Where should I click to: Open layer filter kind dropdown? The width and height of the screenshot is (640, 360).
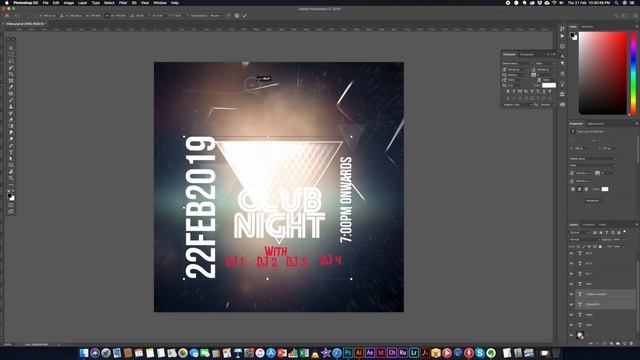click(580, 232)
